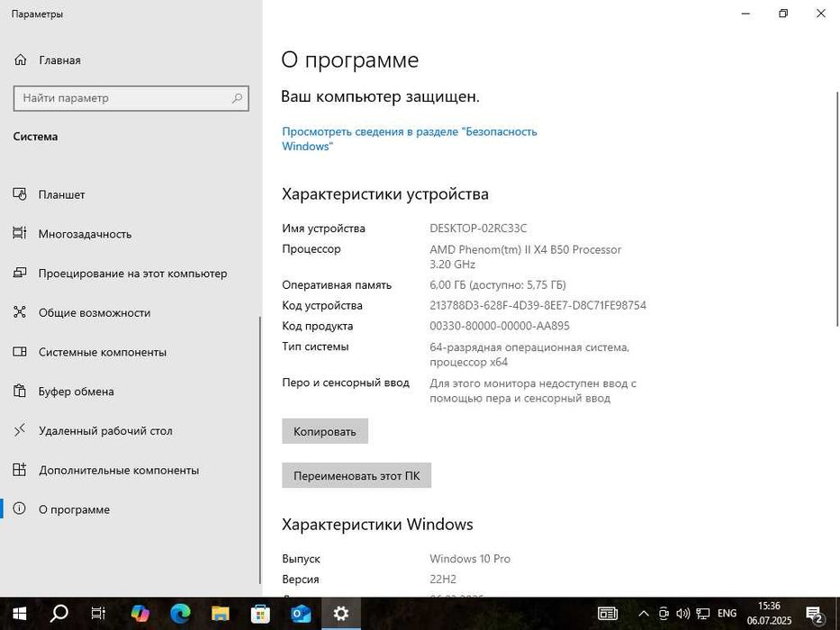Click the Ваш компьютер защищен text
The width and height of the screenshot is (840, 630).
[380, 97]
